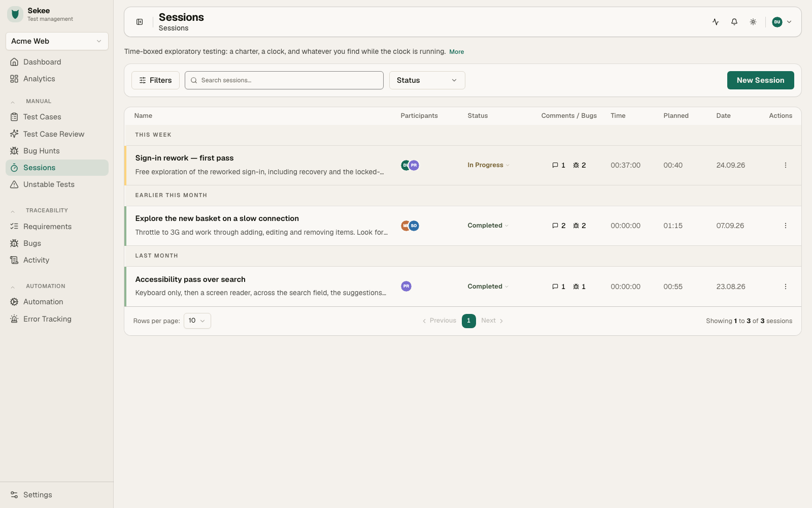The image size is (812, 508).
Task: Expand the Acme Web project selector
Action: [x=57, y=41]
